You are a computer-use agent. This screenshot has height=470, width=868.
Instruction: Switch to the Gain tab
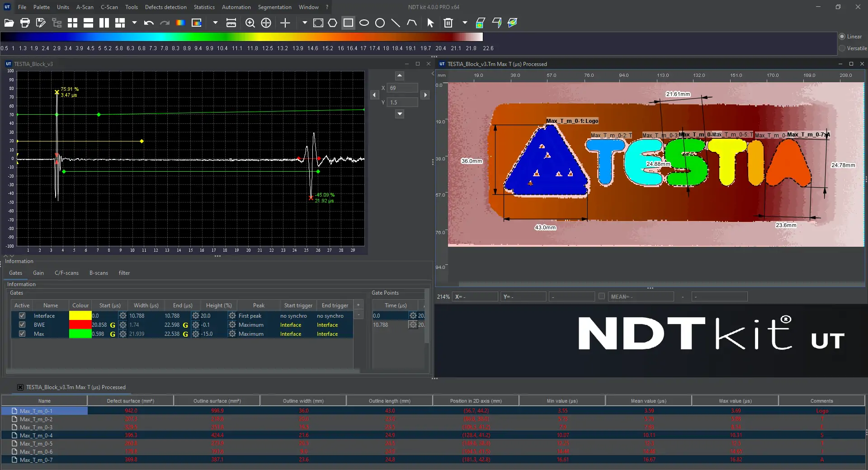(x=38, y=273)
